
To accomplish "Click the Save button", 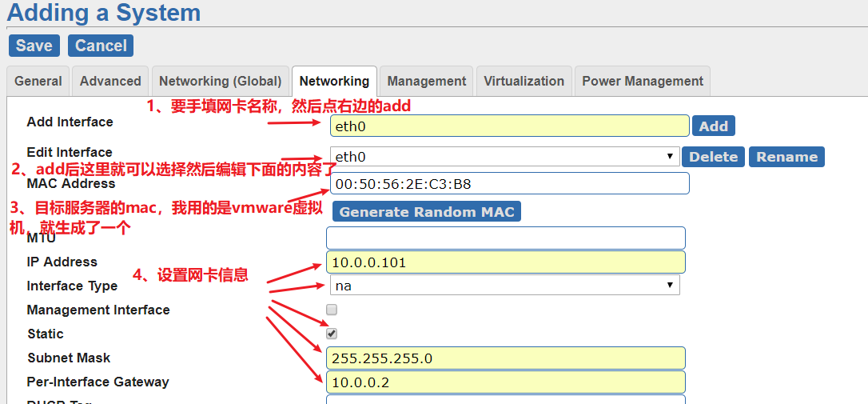I will pyautogui.click(x=34, y=46).
